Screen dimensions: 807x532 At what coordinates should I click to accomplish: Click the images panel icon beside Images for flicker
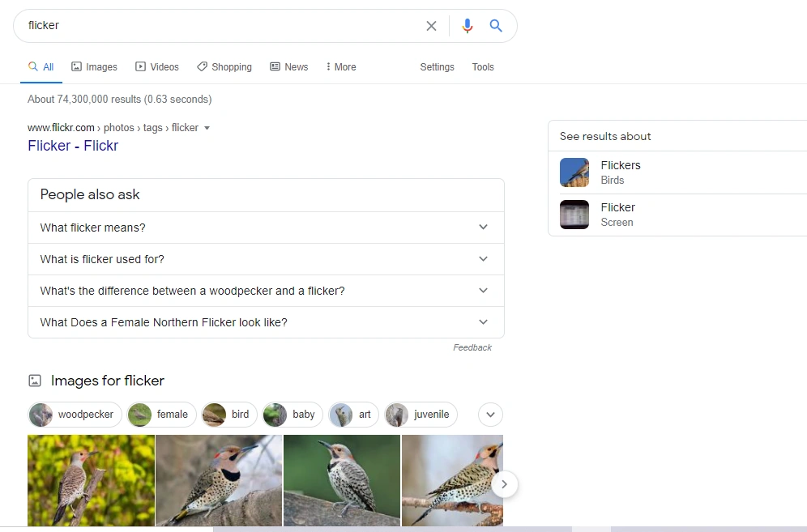(34, 380)
